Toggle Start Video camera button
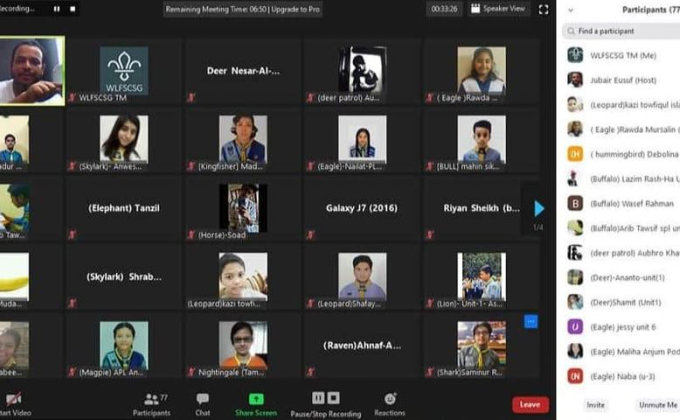Viewport: 680px width, 420px height. (x=14, y=402)
